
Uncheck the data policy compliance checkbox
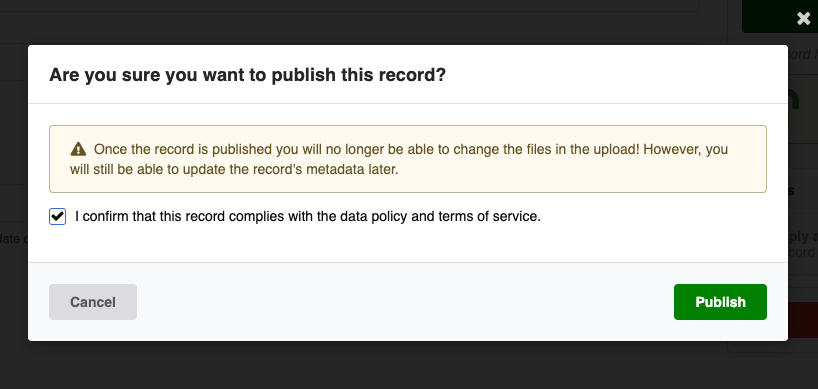click(57, 216)
